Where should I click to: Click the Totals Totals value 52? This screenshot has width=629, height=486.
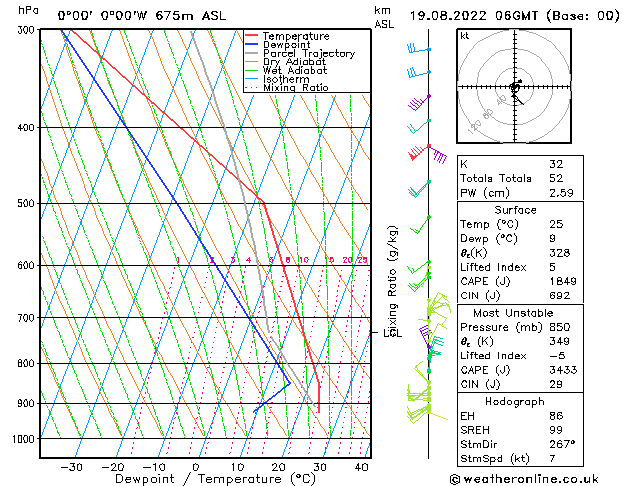(556, 178)
